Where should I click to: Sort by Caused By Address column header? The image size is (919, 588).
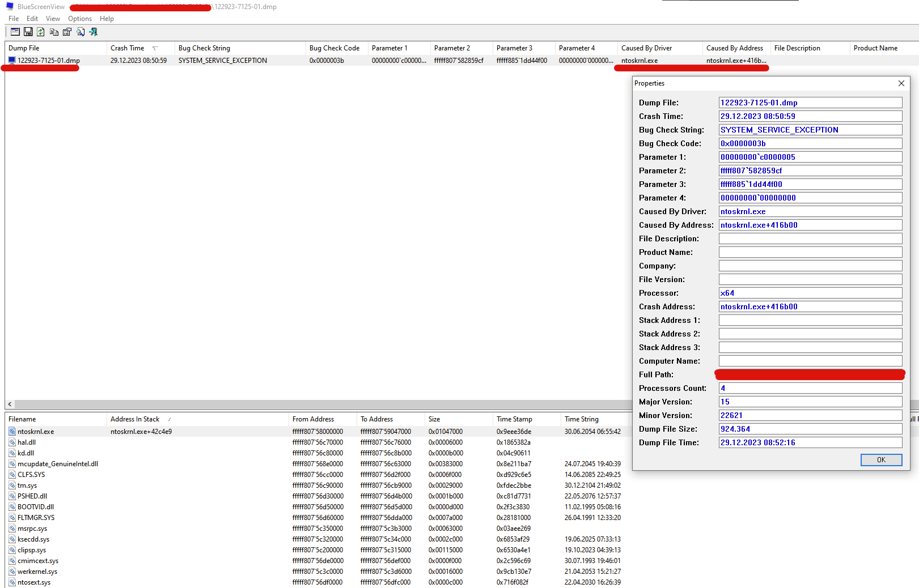[x=736, y=48]
